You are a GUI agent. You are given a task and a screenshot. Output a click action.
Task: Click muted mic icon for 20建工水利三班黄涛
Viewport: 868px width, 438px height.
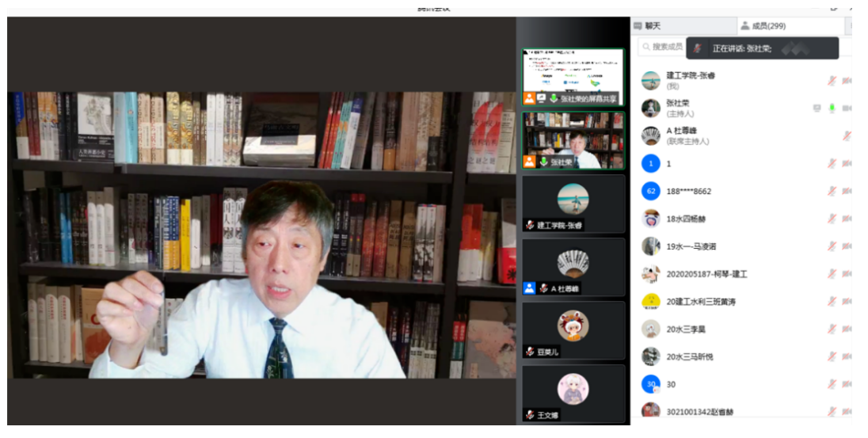[x=832, y=302]
